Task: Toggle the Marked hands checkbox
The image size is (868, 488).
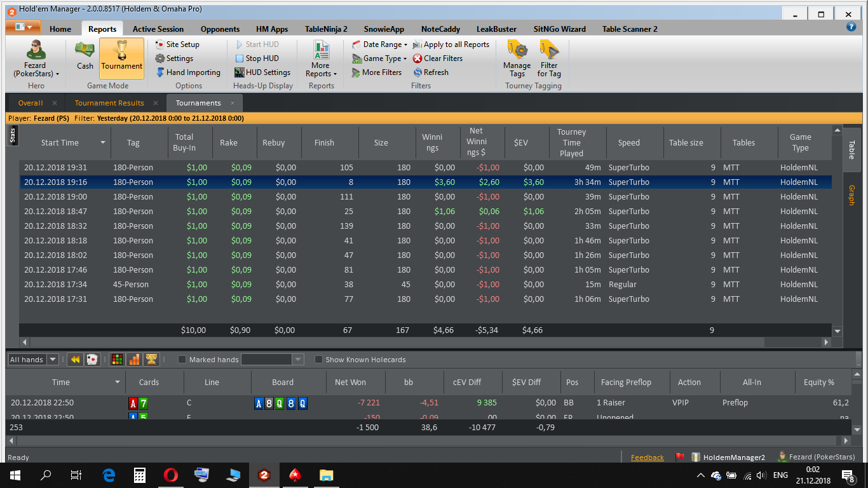Action: pyautogui.click(x=182, y=360)
